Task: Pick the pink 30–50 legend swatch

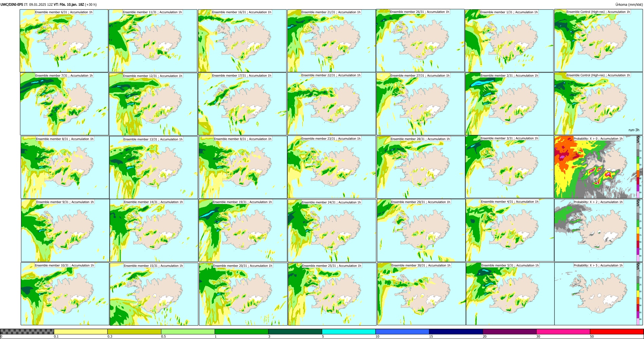Action: [x=563, y=332]
